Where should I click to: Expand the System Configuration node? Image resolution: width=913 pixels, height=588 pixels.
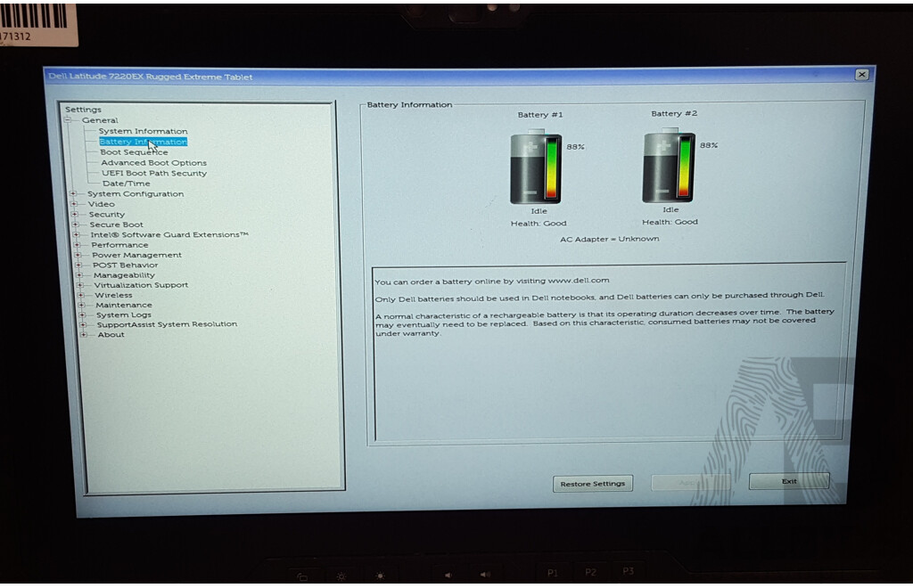click(73, 193)
